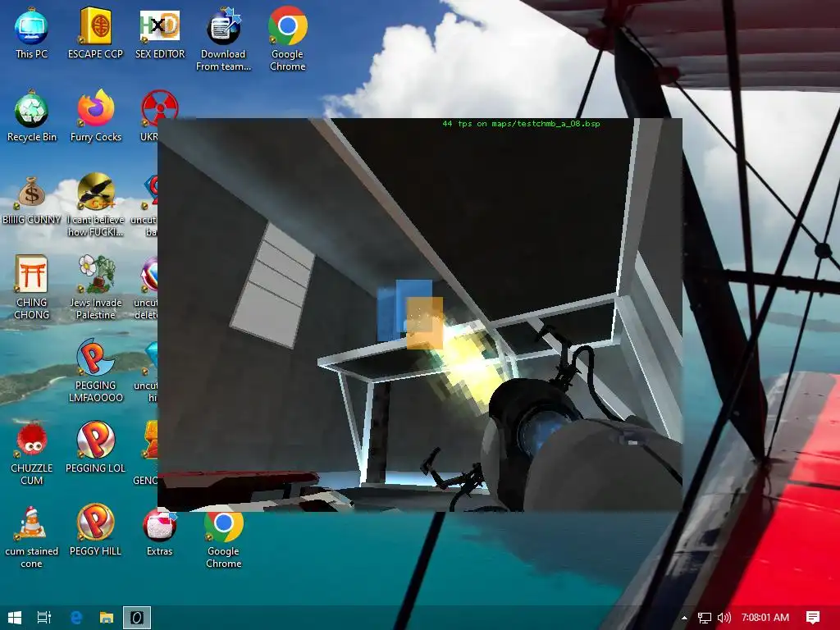Open the Peggle Nights crescent-moon shortcut
This screenshot has width=840, height=630.
pyautogui.click(x=95, y=371)
